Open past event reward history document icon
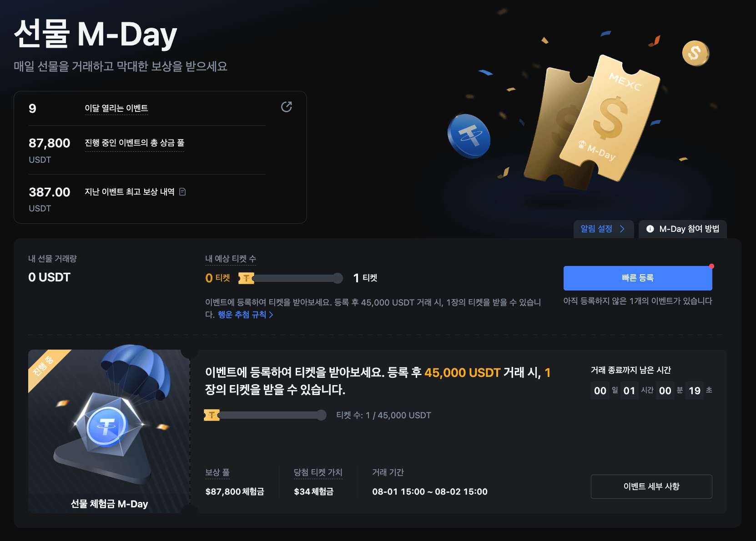The height and width of the screenshot is (541, 756). click(182, 192)
